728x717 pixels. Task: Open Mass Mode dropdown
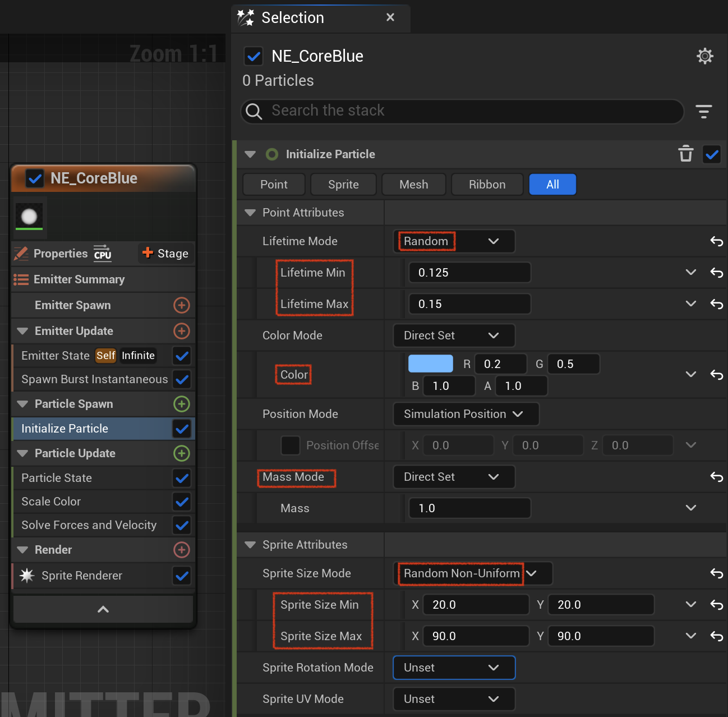coord(454,477)
